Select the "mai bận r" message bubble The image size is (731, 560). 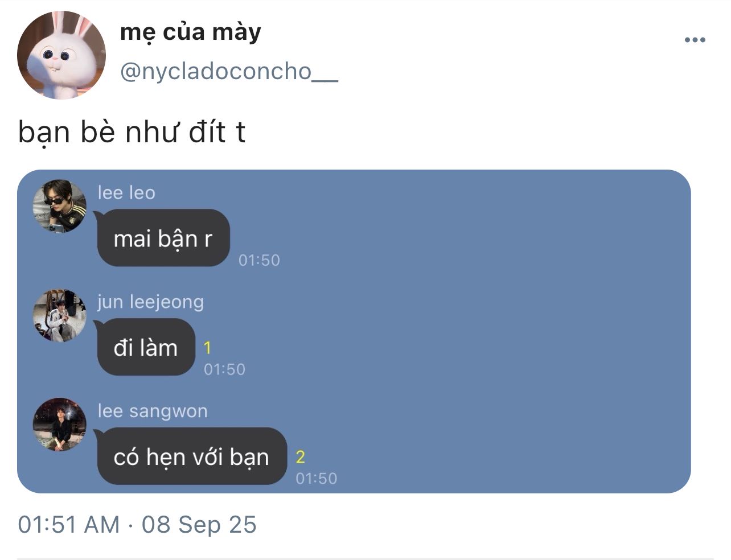click(x=163, y=238)
